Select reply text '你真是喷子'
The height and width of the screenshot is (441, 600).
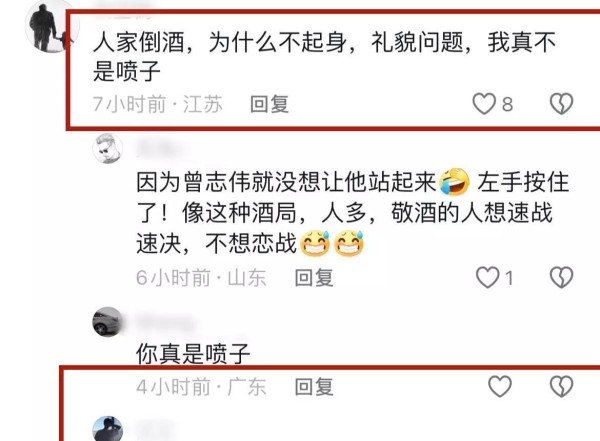(193, 353)
